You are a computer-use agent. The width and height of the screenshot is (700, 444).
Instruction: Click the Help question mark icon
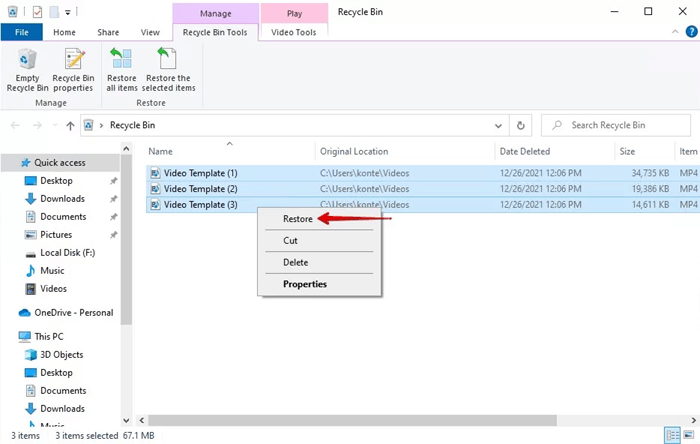point(691,32)
